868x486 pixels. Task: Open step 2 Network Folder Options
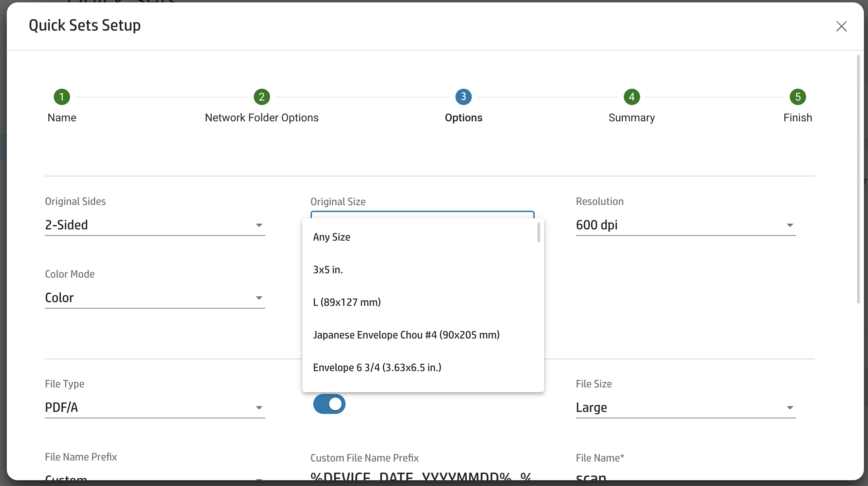[261, 97]
